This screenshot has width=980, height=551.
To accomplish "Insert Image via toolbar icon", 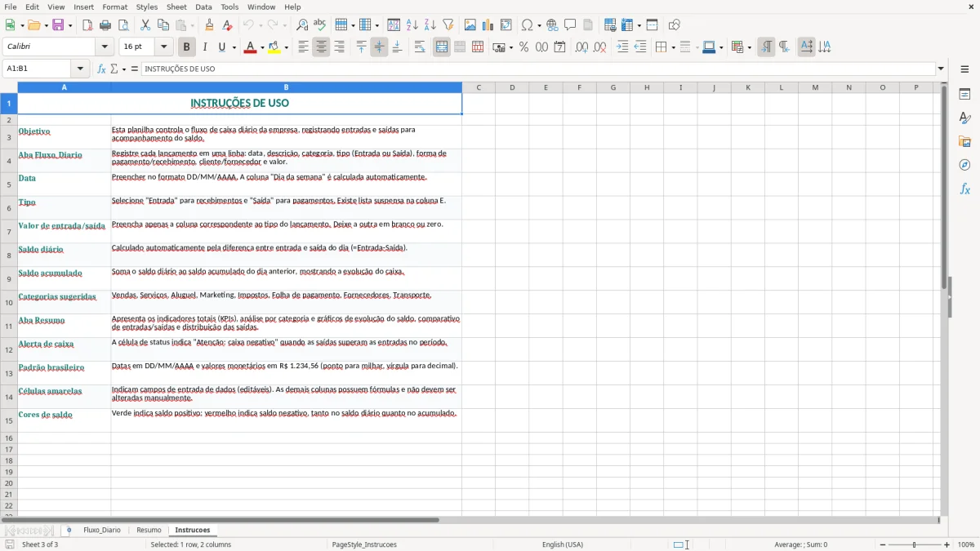I will [x=470, y=25].
